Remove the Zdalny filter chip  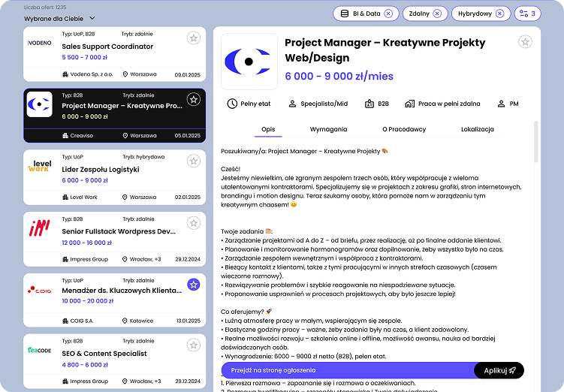click(437, 14)
